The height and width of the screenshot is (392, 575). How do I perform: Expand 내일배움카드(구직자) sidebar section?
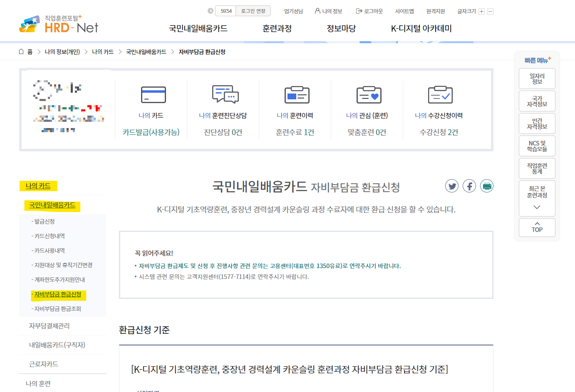click(x=57, y=345)
